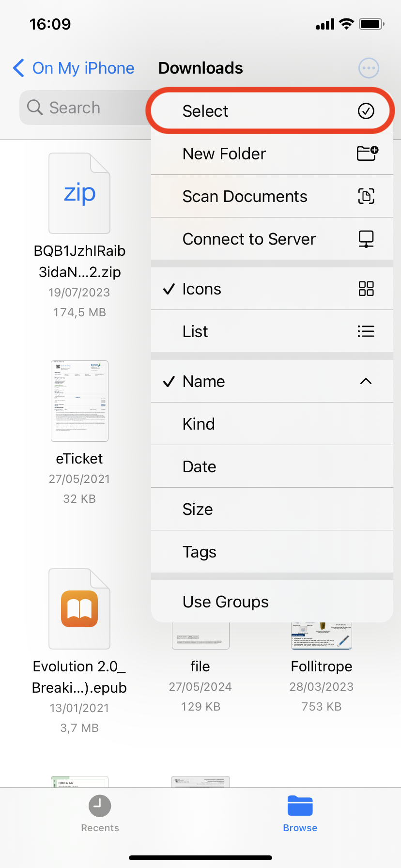Tap the 27/05/2021 date label

(79, 479)
